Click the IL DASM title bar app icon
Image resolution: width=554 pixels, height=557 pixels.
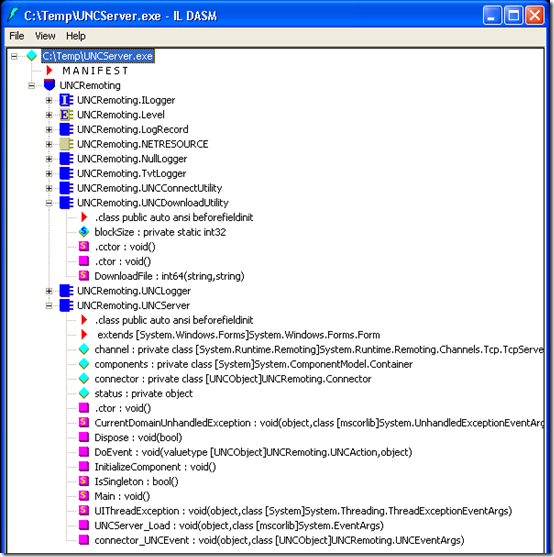tap(13, 15)
